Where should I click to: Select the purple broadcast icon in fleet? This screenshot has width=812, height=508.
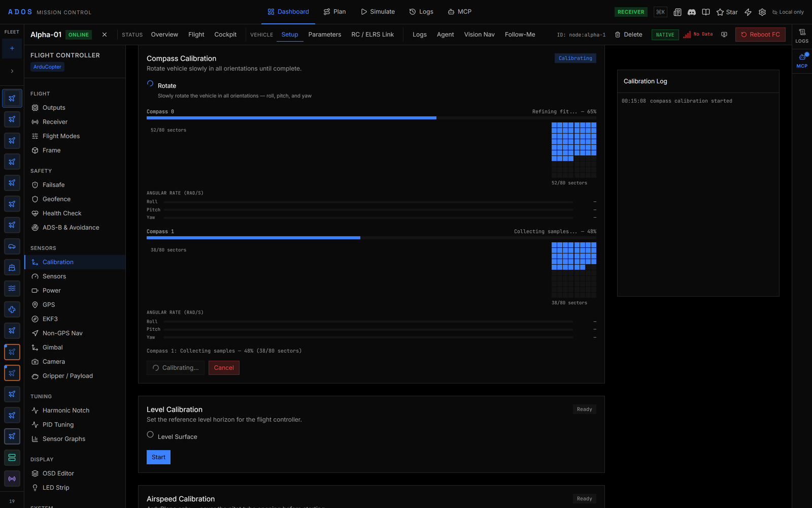coord(12,479)
